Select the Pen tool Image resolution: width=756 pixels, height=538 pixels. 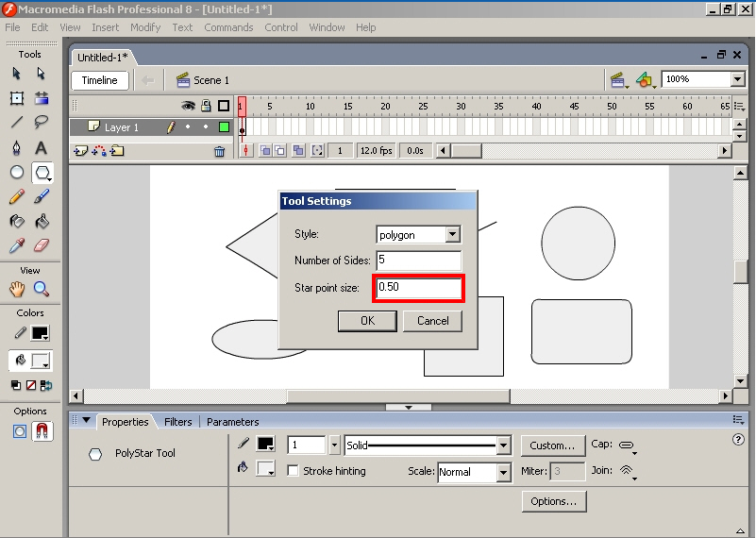point(17,147)
